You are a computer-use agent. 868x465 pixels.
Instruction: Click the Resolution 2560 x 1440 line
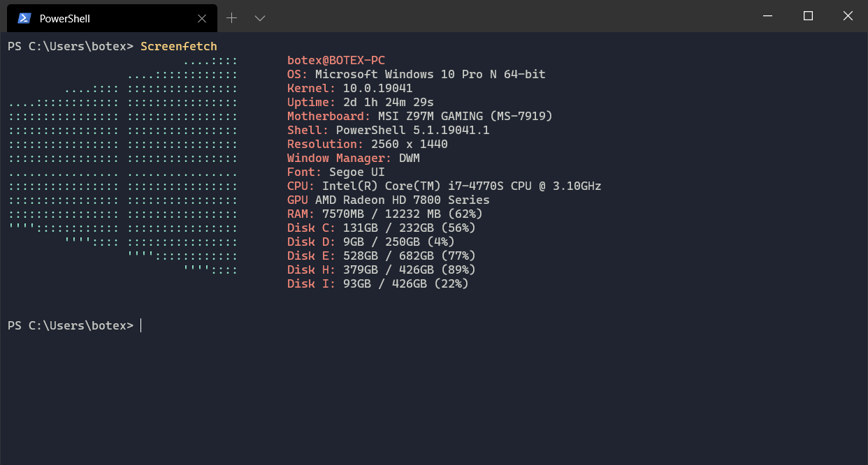[x=368, y=145]
